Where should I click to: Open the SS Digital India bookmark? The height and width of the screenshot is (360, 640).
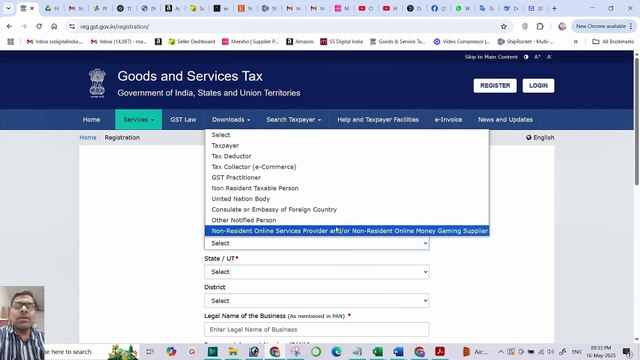click(x=342, y=42)
